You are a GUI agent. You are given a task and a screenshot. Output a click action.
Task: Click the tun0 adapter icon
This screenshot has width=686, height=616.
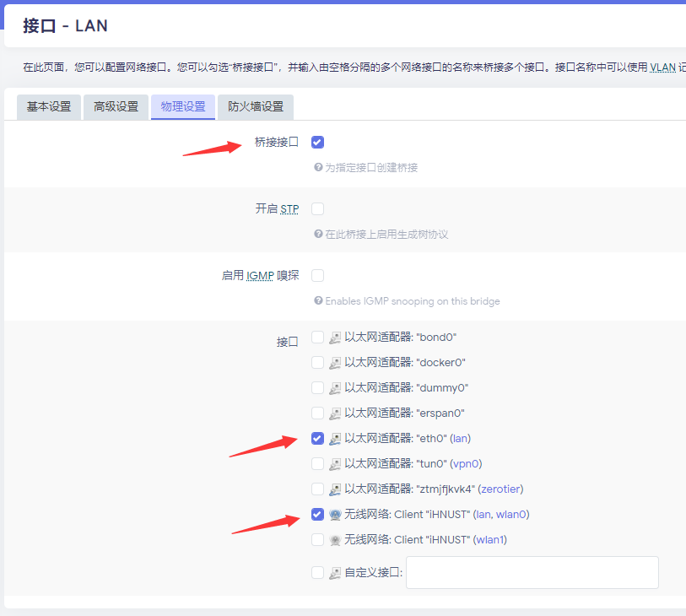[x=335, y=464]
